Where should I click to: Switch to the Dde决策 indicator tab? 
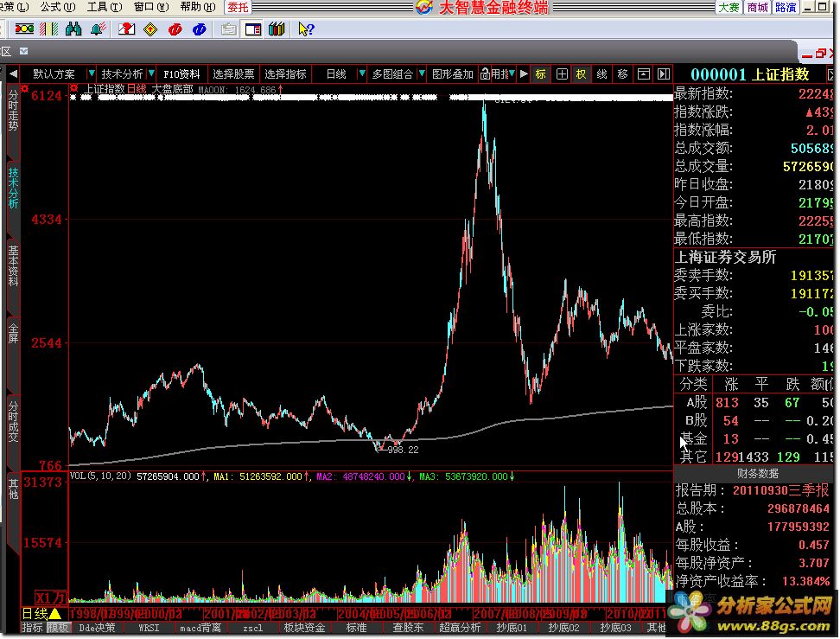tap(97, 627)
